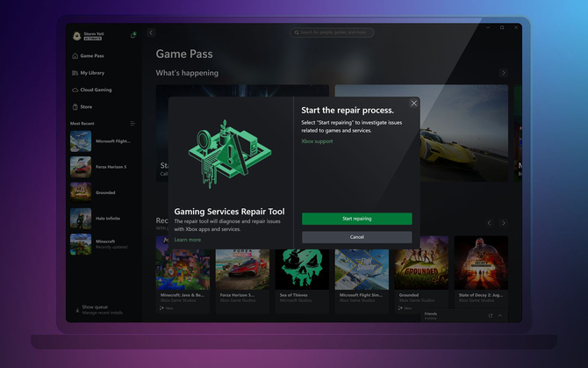
Task: Click the Game Pass home icon
Action: (x=75, y=56)
